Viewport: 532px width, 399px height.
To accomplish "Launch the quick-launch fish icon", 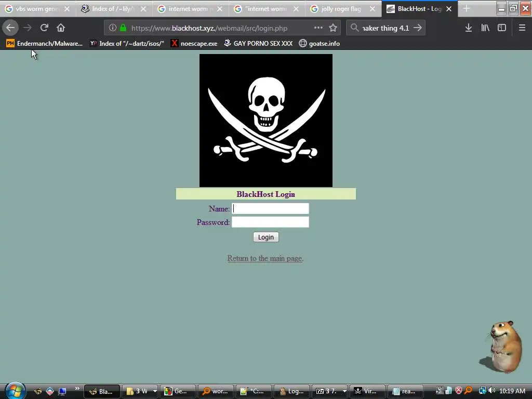I will click(x=37, y=391).
